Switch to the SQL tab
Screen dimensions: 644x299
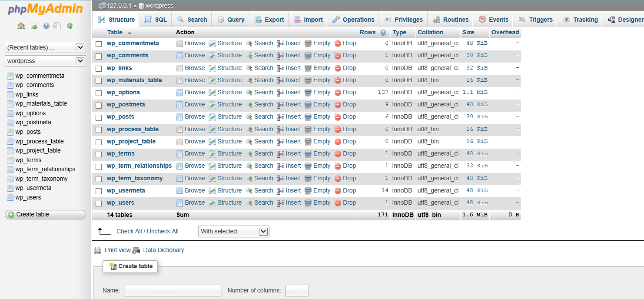(x=156, y=20)
